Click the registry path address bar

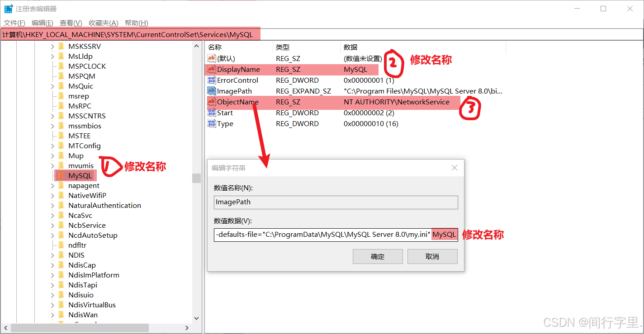(x=322, y=34)
